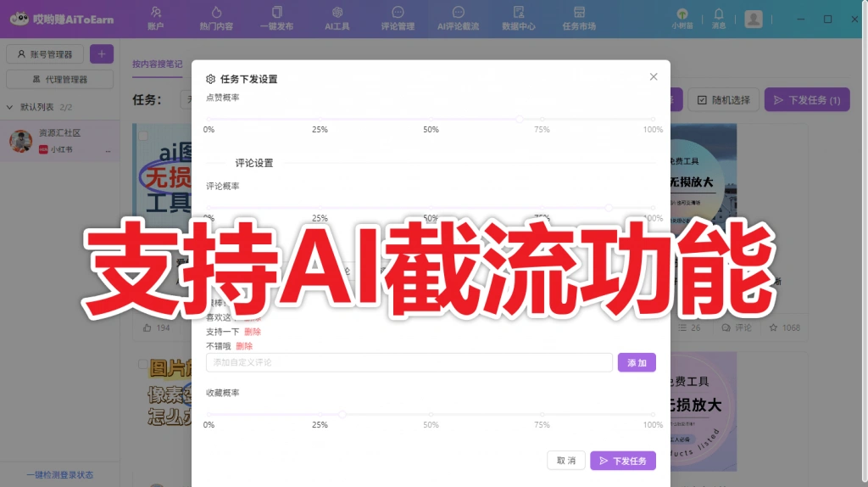The image size is (868, 487).
Task: Click the 点赞概率 slider handle
Action: (x=520, y=120)
